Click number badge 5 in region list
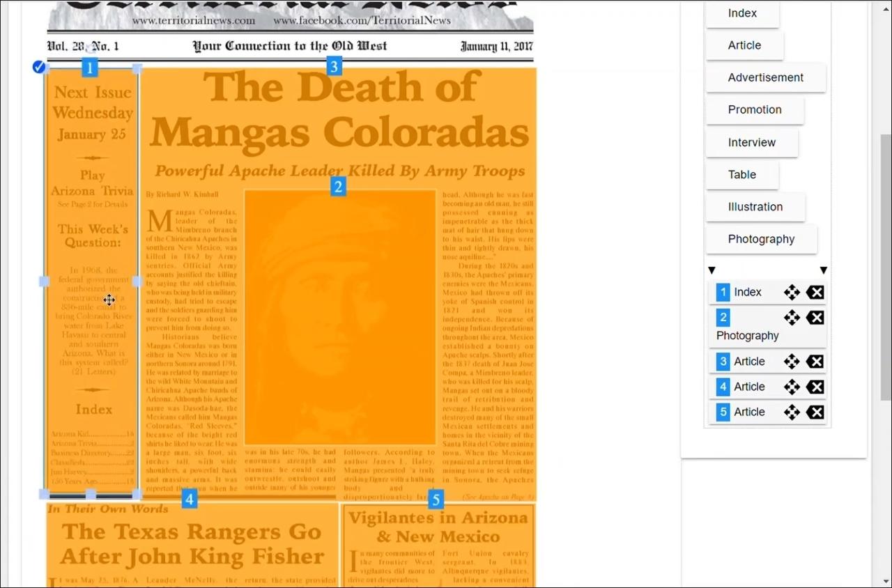 click(723, 412)
